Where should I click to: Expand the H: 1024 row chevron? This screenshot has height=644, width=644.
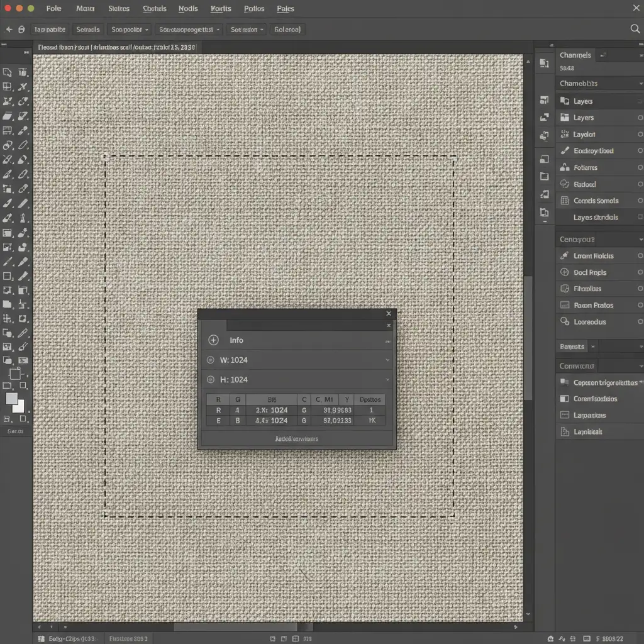click(387, 380)
